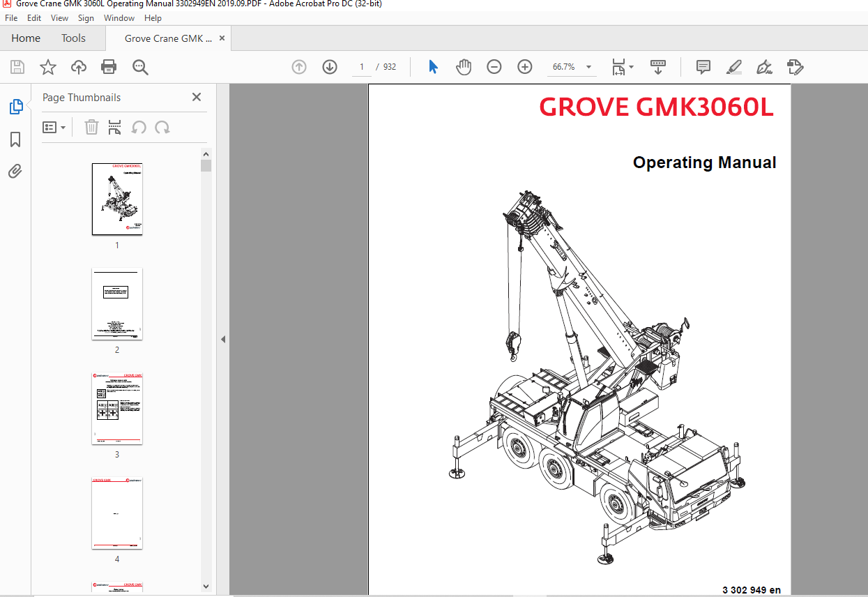The height and width of the screenshot is (597, 868).
Task: Click the GROVE GMK3060L title text
Action: coord(656,107)
